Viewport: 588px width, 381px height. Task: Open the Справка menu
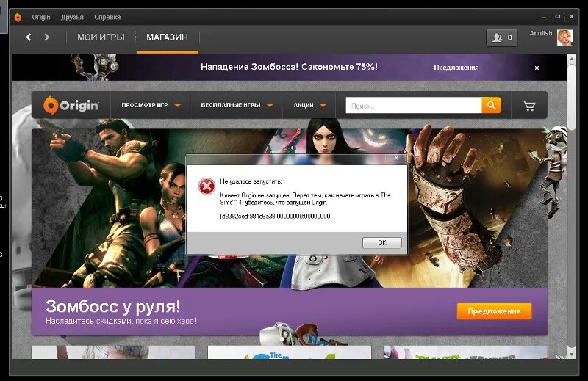[107, 17]
